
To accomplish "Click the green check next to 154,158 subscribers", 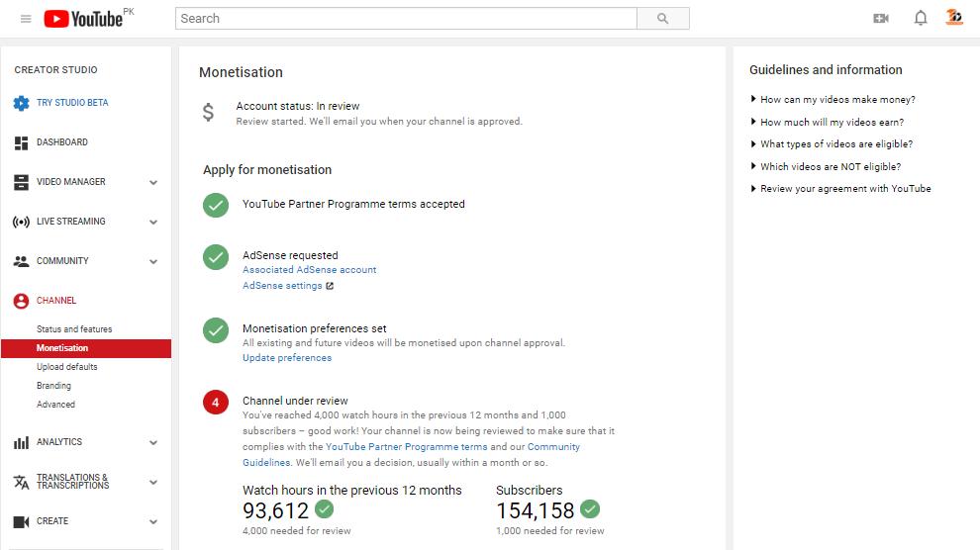I will (589, 508).
